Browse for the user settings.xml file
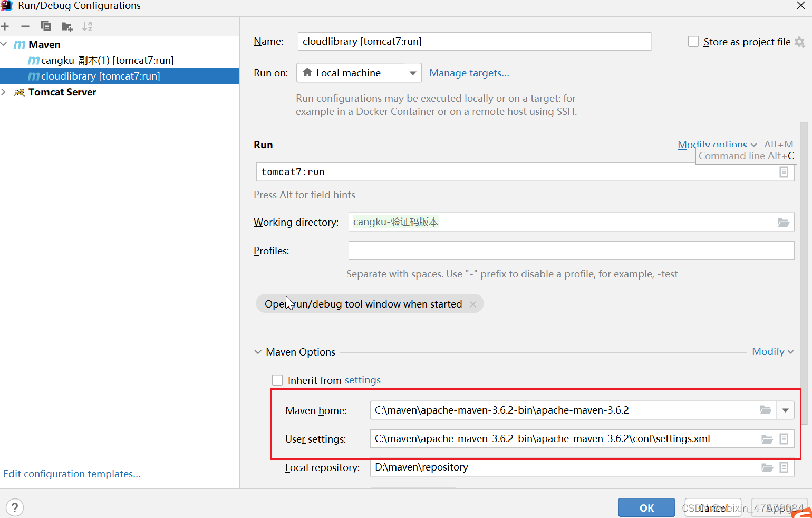This screenshot has width=812, height=518. coord(767,438)
